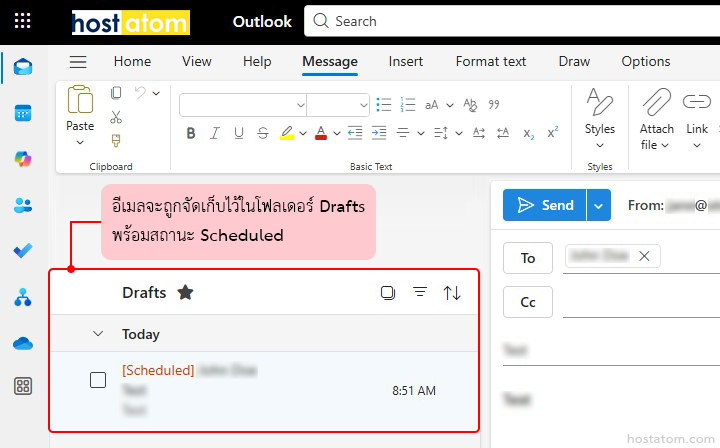Open More apps in sidebar
This screenshot has height=448, width=720.
(x=23, y=386)
